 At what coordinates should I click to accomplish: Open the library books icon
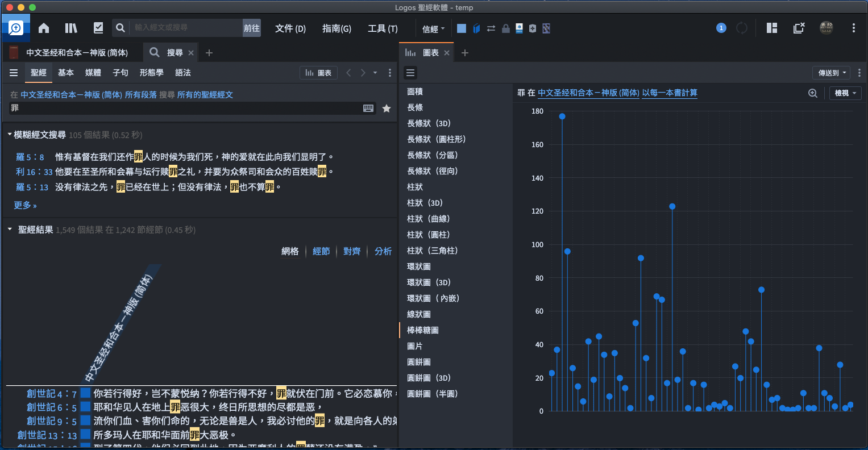[71, 28]
